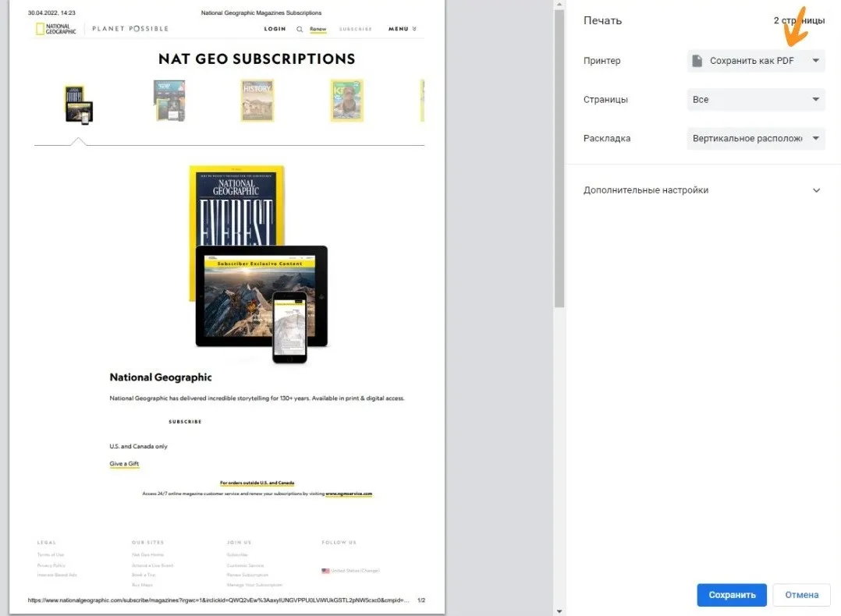Click the blue Сохранить button
Viewport: 841px width, 616px height.
[x=732, y=594]
